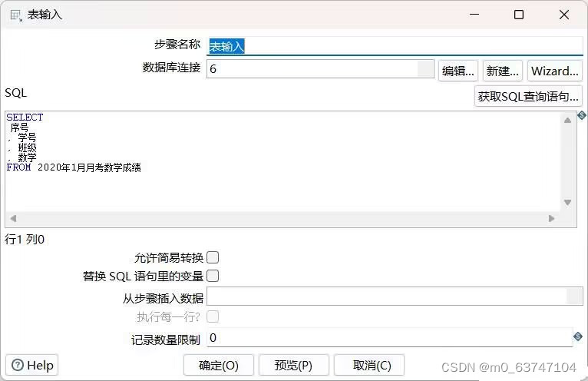588x381 pixels.
Task: Click table name 2020年1月月考数学成绩
Action: (89, 167)
